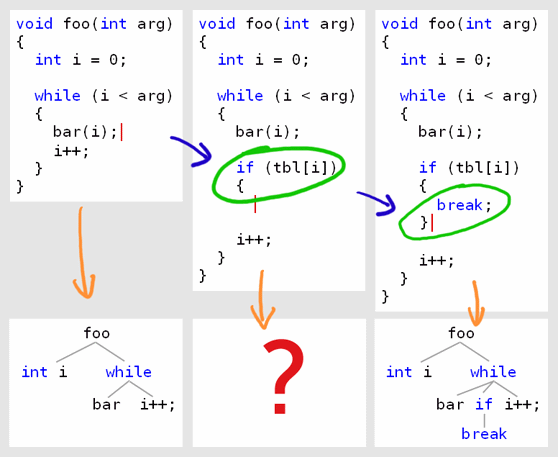Click the "break" leaf in right syntax tree
The height and width of the screenshot is (457, 558).
click(484, 434)
